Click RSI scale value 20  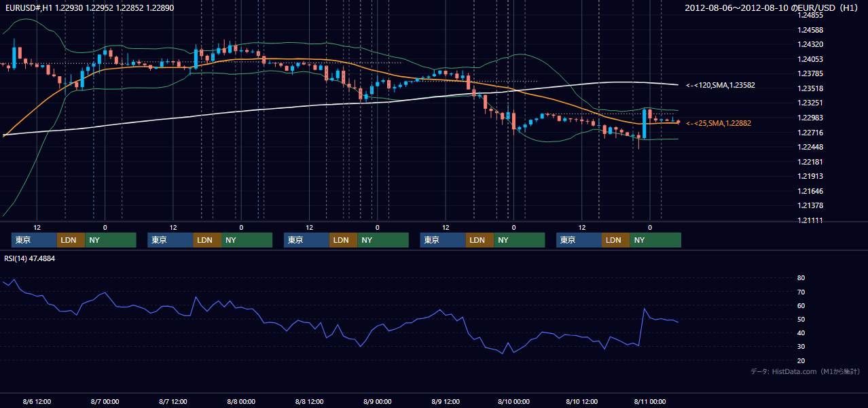801,360
